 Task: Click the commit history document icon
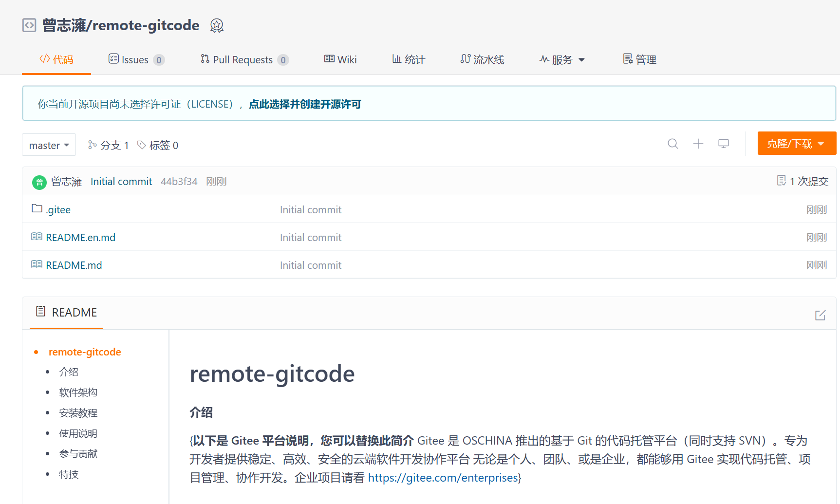click(782, 181)
